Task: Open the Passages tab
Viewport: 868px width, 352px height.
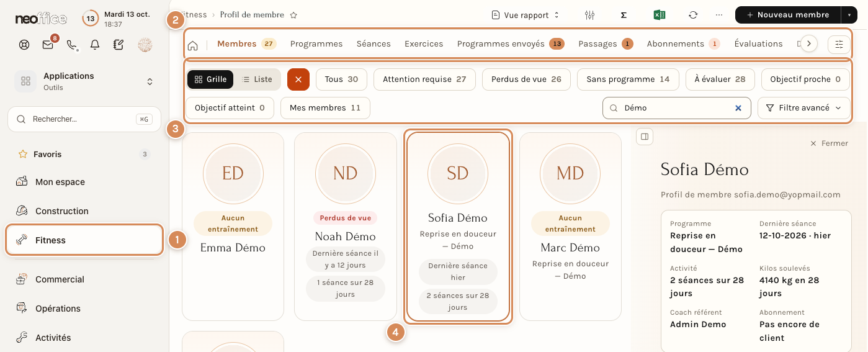Action: (606, 44)
